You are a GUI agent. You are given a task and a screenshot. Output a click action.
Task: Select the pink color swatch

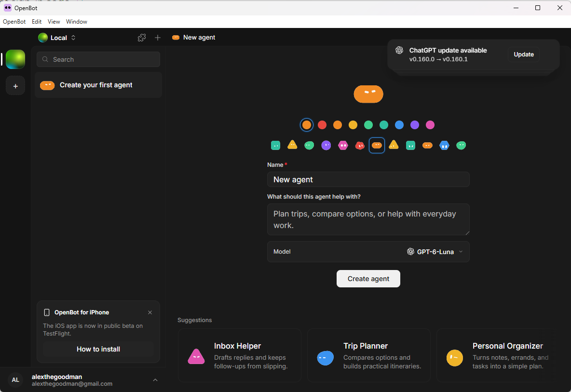(430, 125)
